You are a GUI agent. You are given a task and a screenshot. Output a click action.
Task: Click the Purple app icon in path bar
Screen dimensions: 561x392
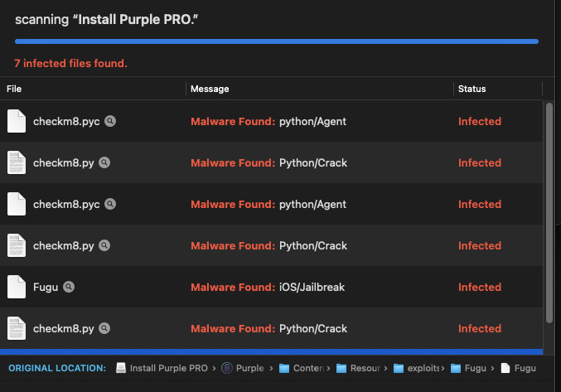tap(227, 368)
